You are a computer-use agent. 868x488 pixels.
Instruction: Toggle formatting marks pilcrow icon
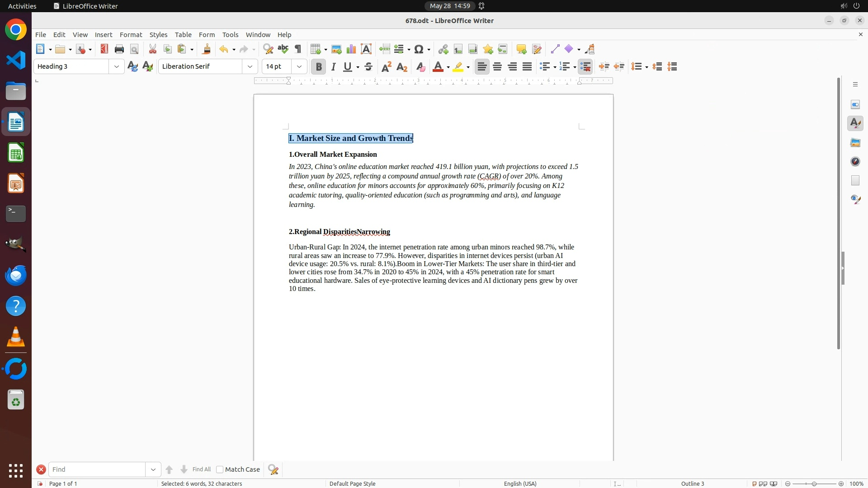298,49
